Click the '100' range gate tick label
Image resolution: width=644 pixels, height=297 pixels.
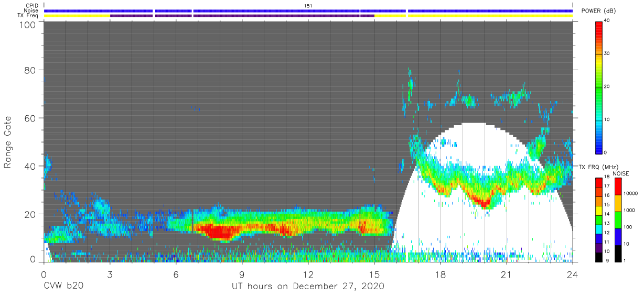[28, 25]
